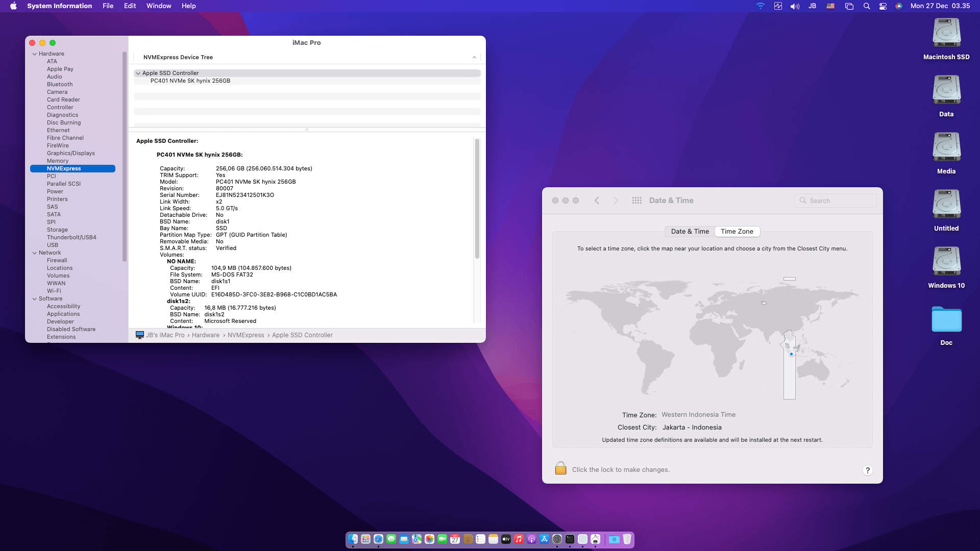This screenshot has width=980, height=551.
Task: Go forward in Date & Time preferences
Action: click(616, 201)
